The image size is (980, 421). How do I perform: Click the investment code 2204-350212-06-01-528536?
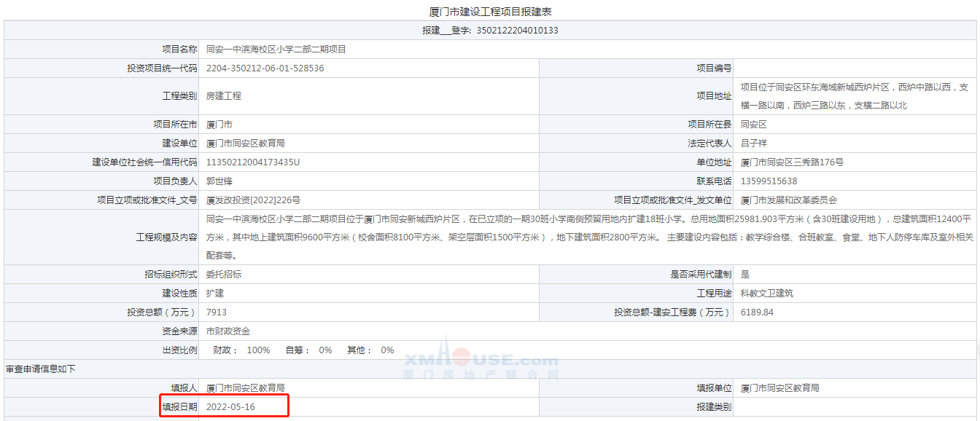265,68
